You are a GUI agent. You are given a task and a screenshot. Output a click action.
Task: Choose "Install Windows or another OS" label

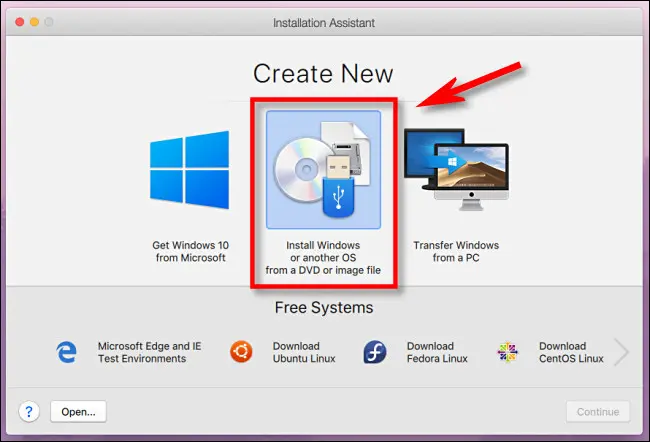click(x=323, y=257)
